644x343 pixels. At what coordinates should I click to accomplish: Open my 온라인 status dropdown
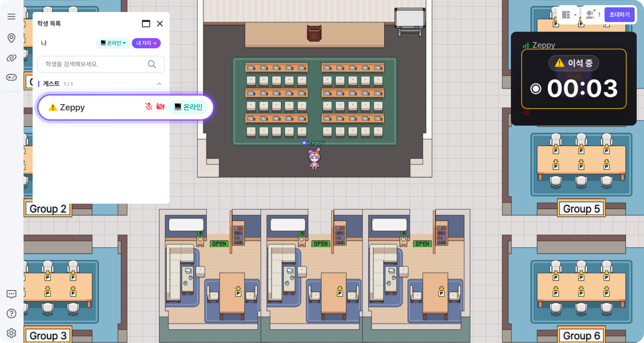tap(113, 43)
